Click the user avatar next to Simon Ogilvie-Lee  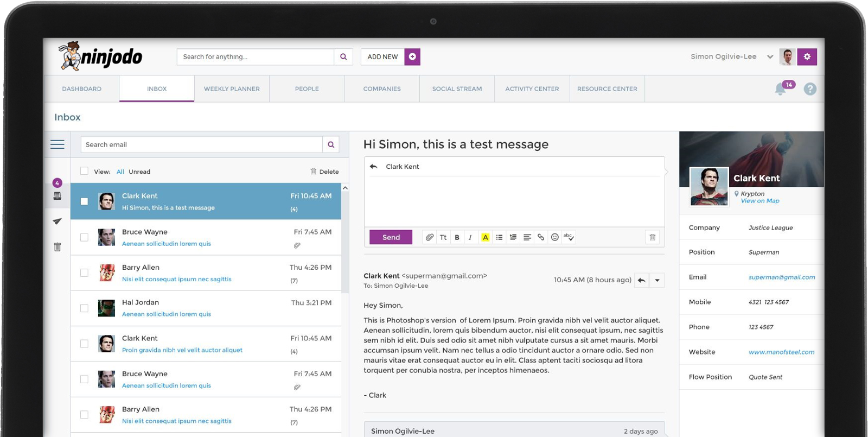click(x=788, y=57)
